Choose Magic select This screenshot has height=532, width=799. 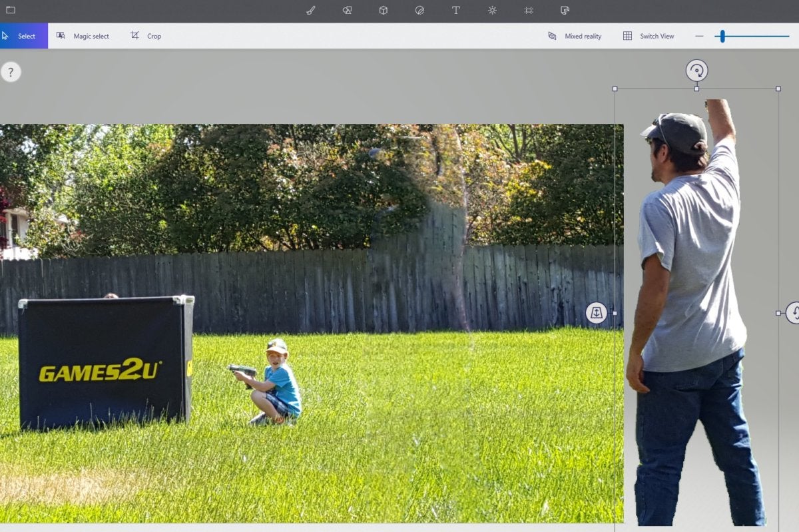(83, 36)
